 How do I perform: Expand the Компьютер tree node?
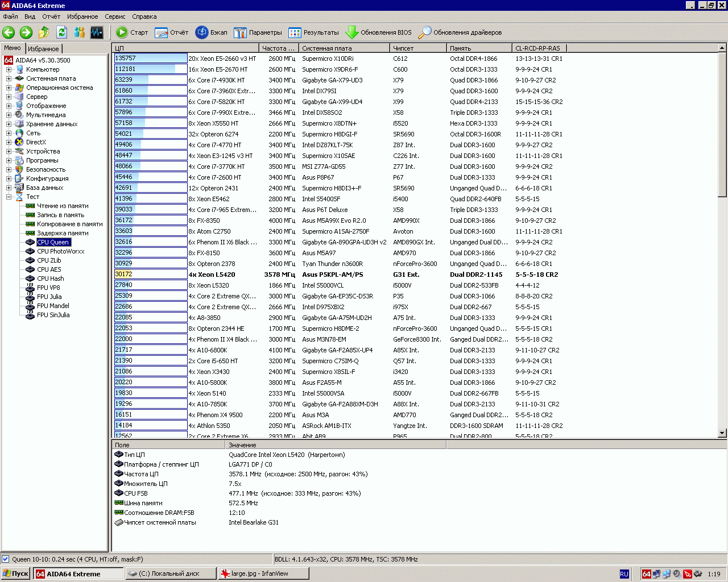pos(9,69)
